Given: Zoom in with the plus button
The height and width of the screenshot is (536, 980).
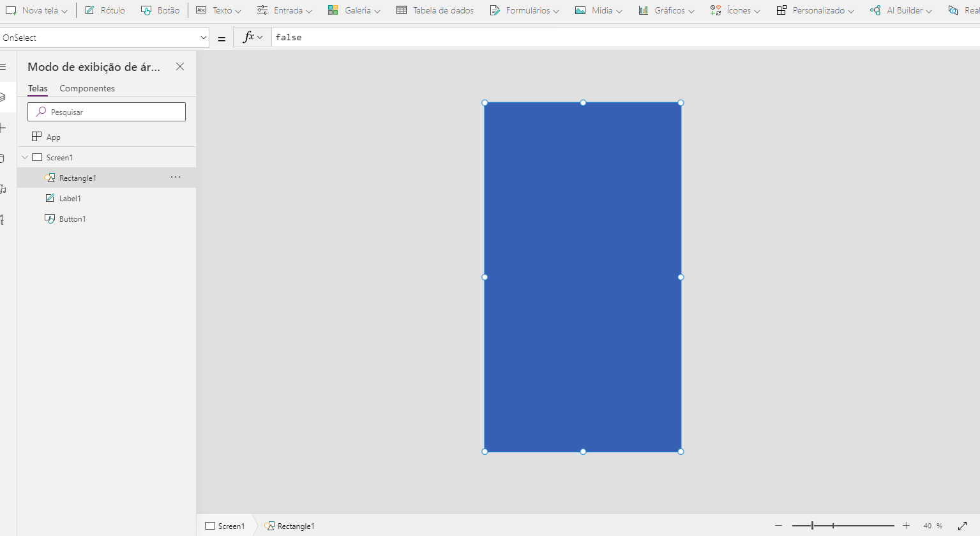Looking at the screenshot, I should tap(906, 526).
